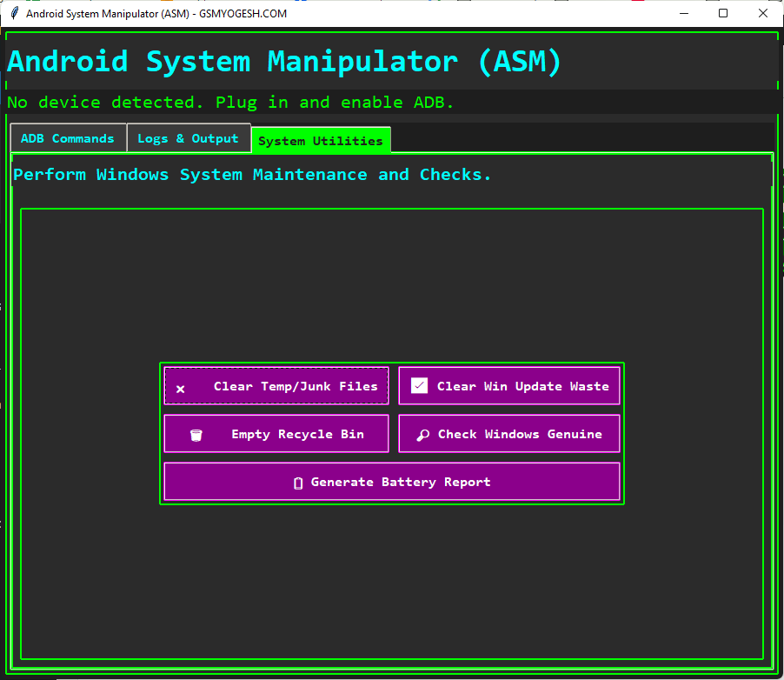This screenshot has height=680, width=784.
Task: Click the Clear Win Update Waste button
Action: [x=509, y=385]
